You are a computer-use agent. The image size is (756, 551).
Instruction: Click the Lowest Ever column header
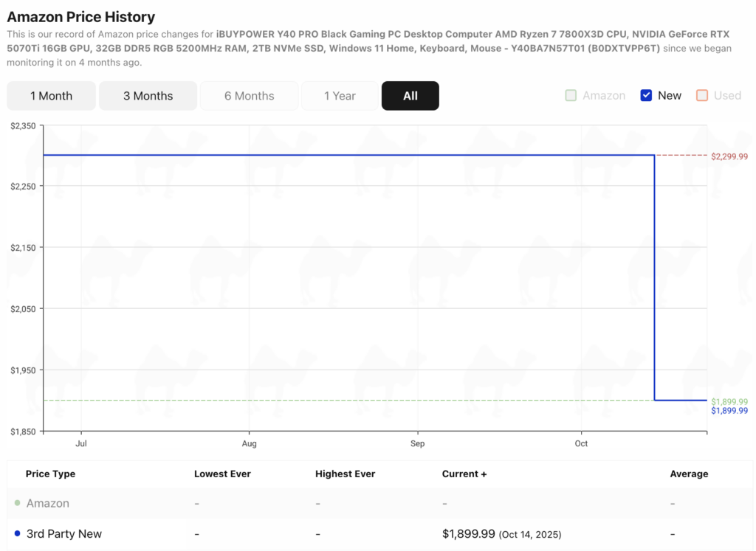(x=222, y=474)
